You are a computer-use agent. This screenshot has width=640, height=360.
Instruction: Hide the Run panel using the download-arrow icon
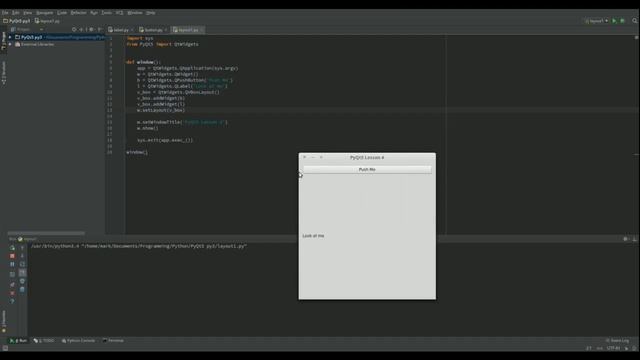pyautogui.click(x=634, y=239)
